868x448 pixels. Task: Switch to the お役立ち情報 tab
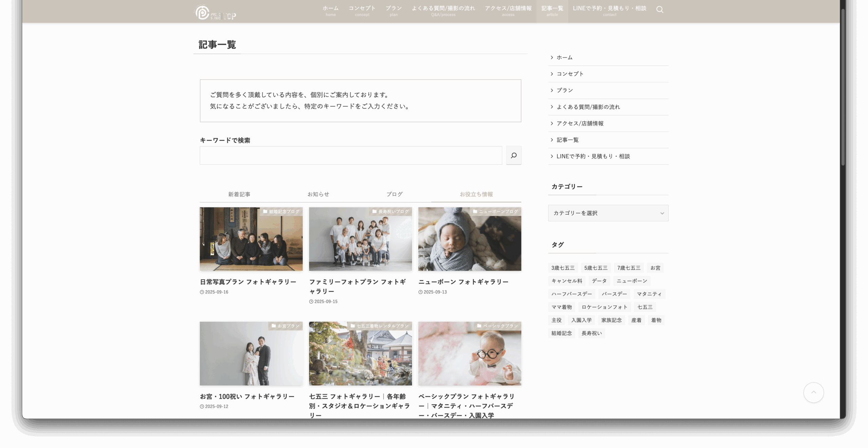point(476,194)
